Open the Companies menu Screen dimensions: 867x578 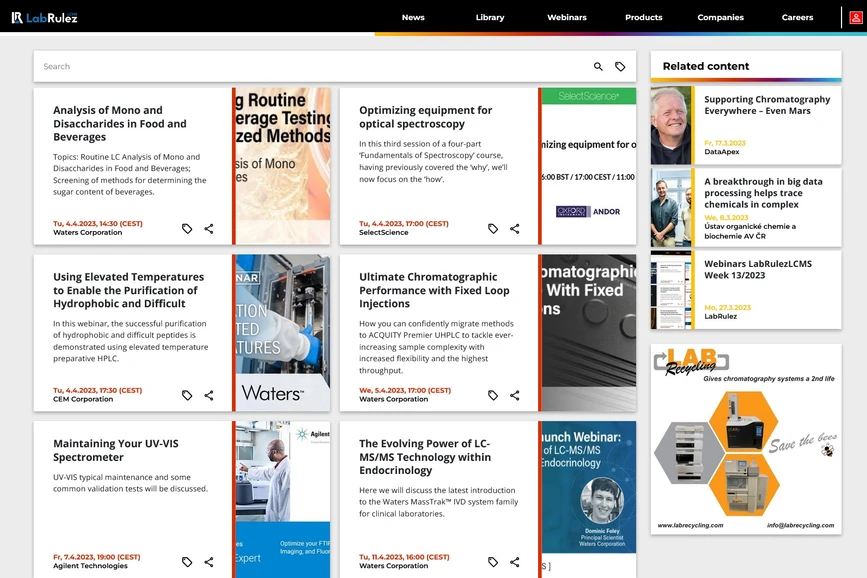click(720, 17)
